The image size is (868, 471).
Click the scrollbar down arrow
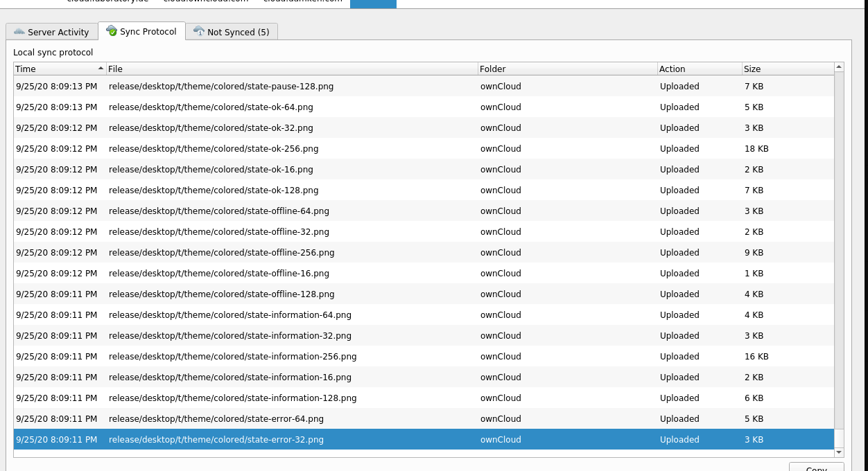(839, 453)
